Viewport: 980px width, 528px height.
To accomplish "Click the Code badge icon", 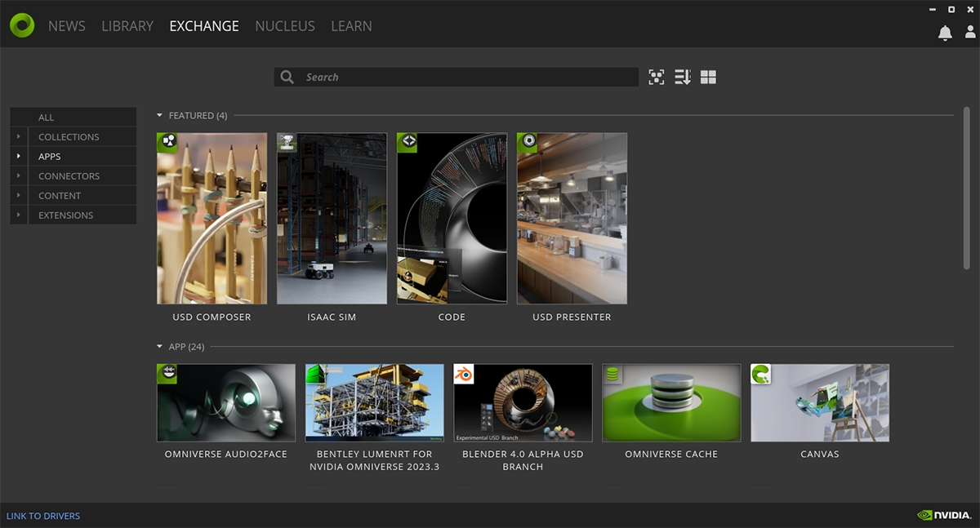I will tap(408, 143).
